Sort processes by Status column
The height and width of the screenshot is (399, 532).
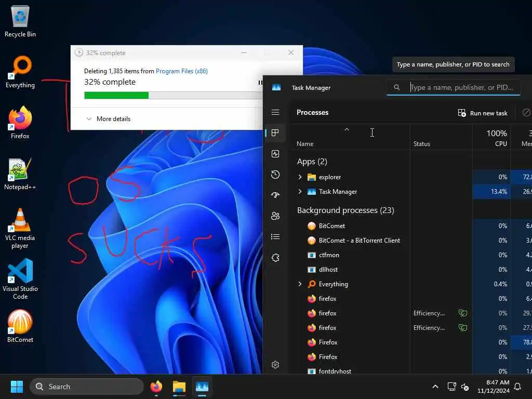(x=422, y=144)
